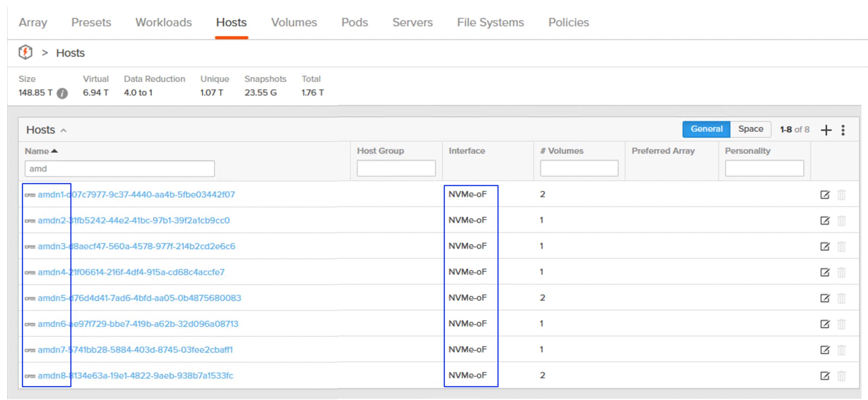868x400 pixels.
Task: Switch to the Space view
Action: (x=750, y=129)
